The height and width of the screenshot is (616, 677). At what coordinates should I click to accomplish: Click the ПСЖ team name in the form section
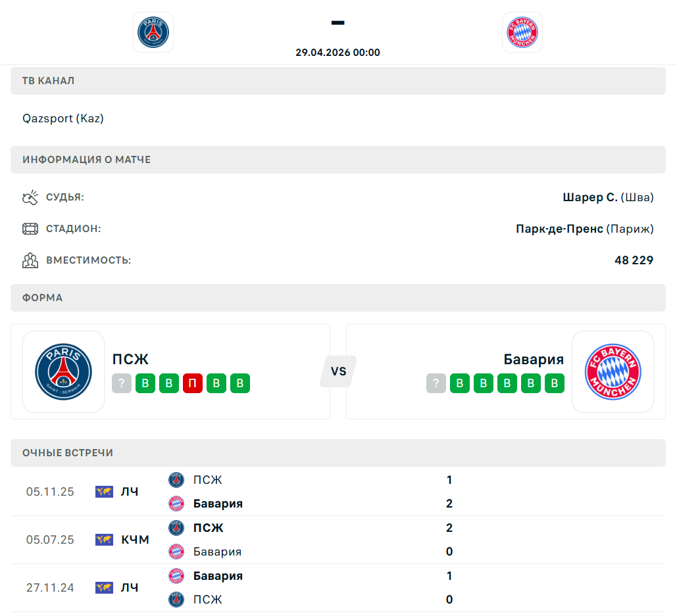[130, 360]
